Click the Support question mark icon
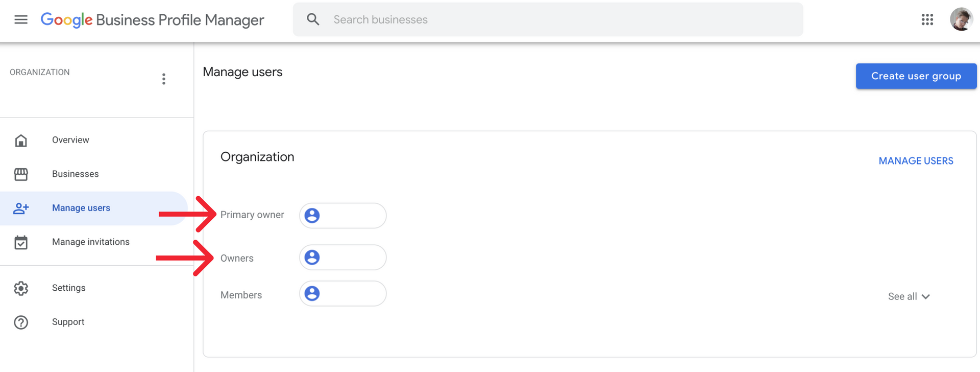The image size is (980, 372). [x=21, y=322]
